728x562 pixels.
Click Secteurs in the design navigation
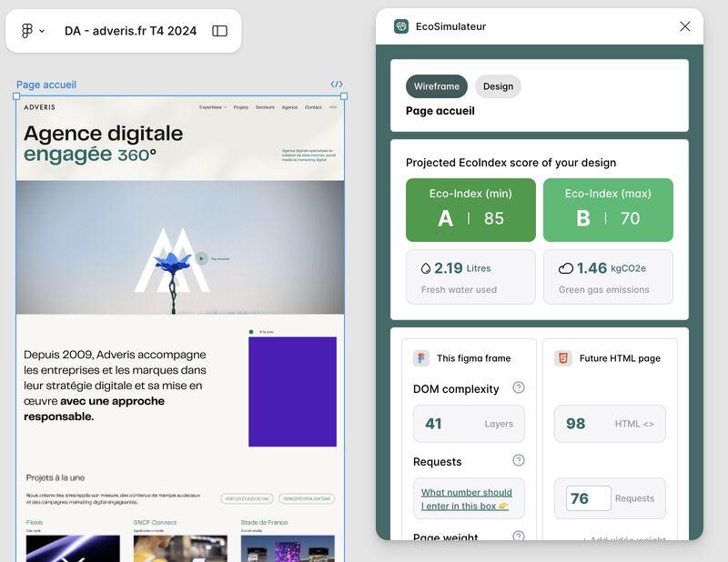[x=265, y=107]
